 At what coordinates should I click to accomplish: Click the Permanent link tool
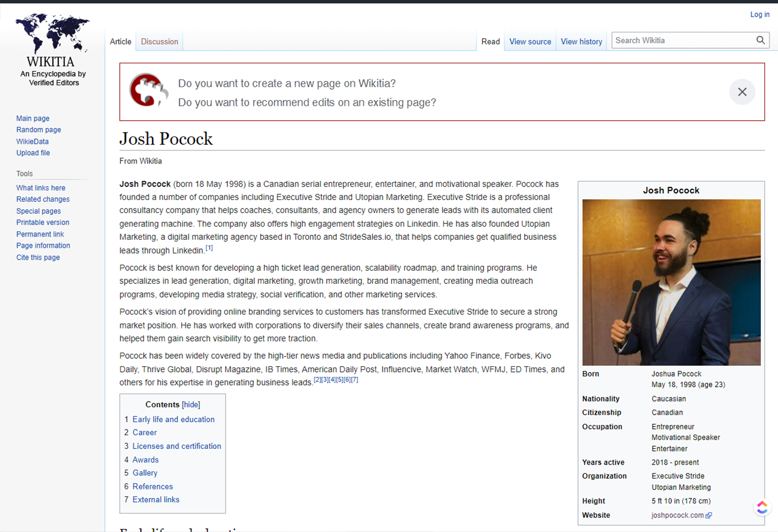pos(40,234)
